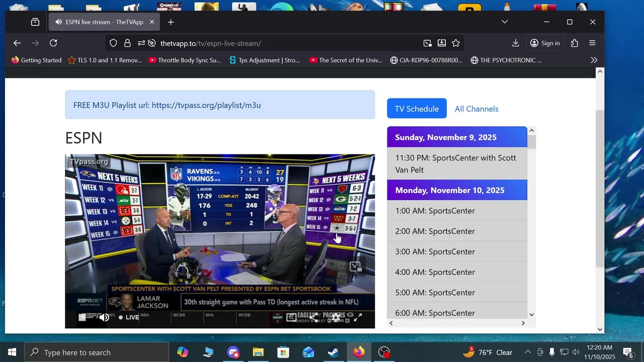Click the 1:00 AM SportsCenter entry
The width and height of the screenshot is (644, 362).
coord(457,211)
